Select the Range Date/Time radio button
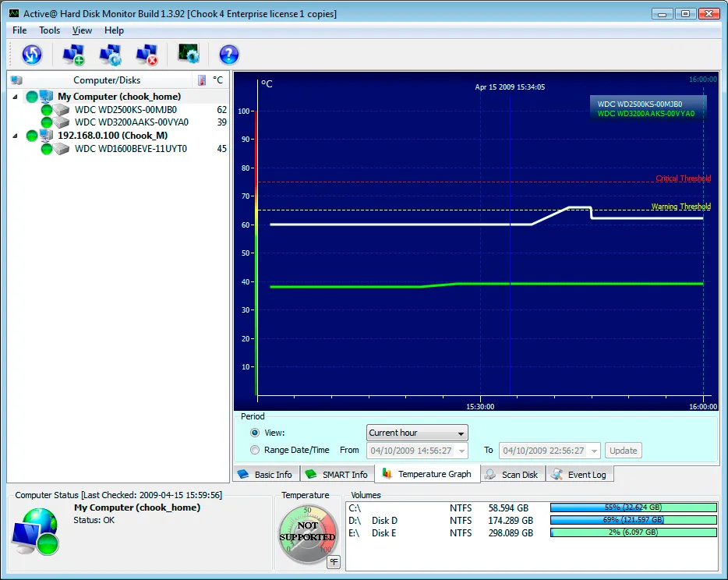This screenshot has width=728, height=580. click(255, 450)
